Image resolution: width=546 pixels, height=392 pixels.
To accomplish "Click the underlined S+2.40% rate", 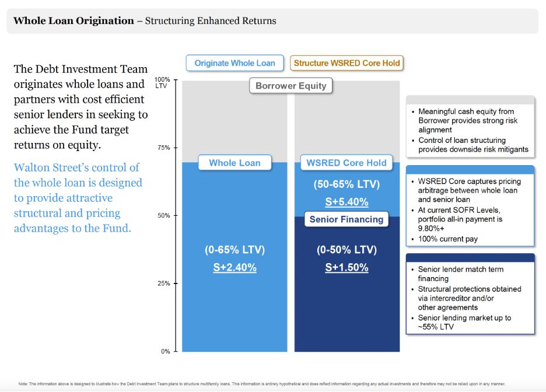I will click(x=235, y=268).
